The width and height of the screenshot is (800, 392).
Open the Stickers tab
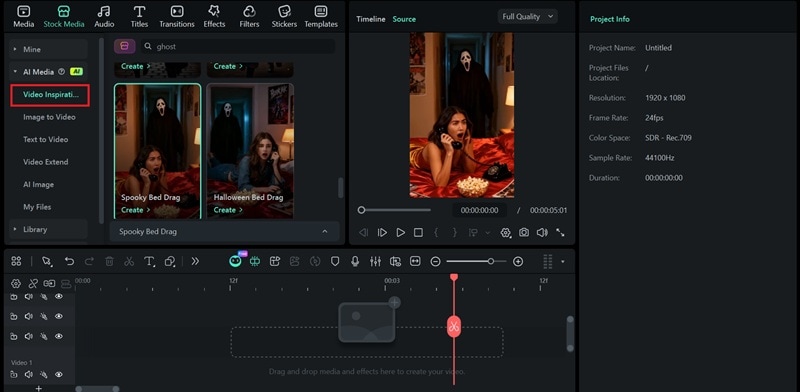point(284,17)
